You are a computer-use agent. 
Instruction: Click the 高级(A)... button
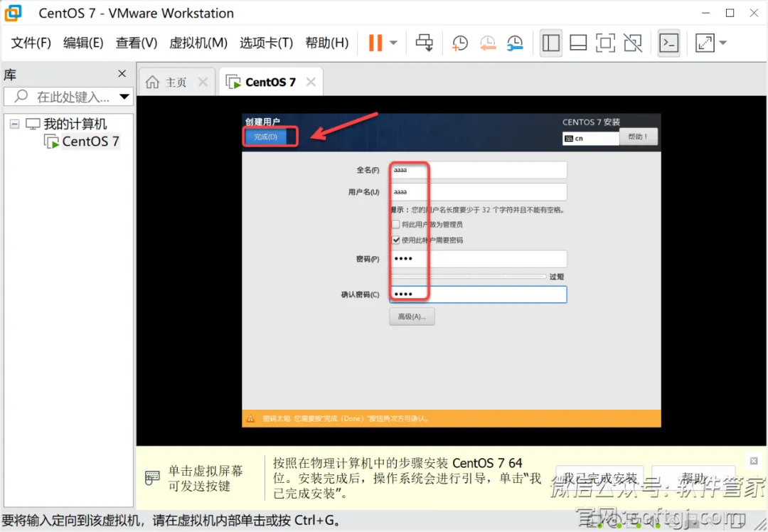[412, 317]
